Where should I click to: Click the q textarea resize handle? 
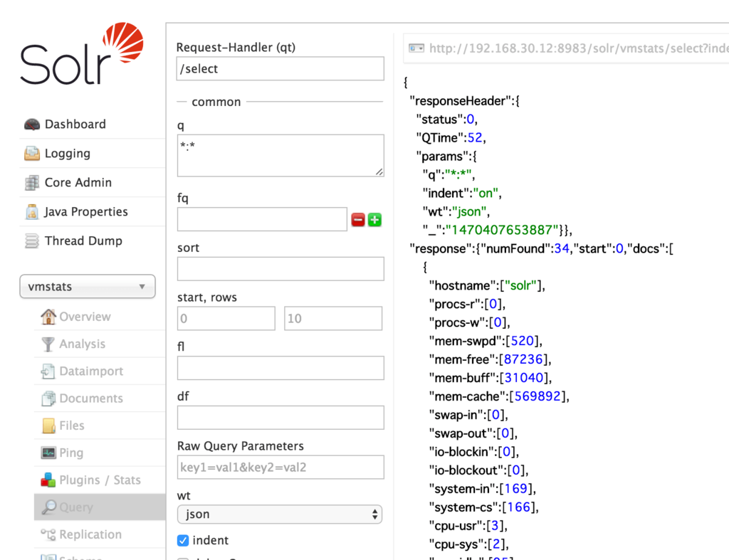379,172
